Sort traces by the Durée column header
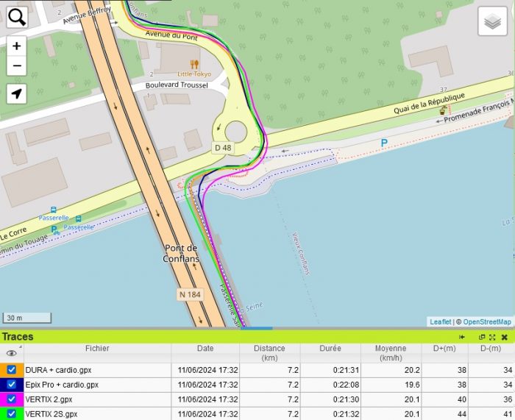The image size is (515, 420). tap(330, 349)
